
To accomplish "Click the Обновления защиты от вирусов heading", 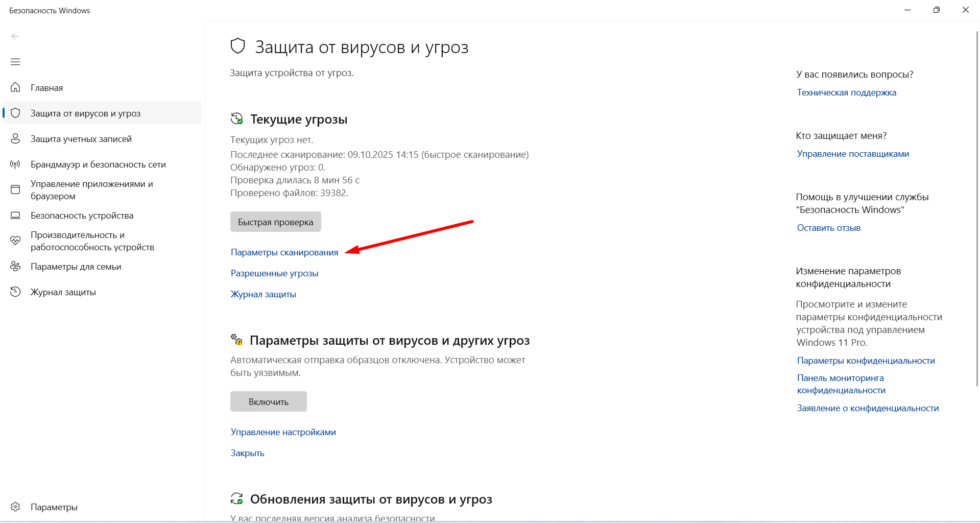I will click(371, 499).
